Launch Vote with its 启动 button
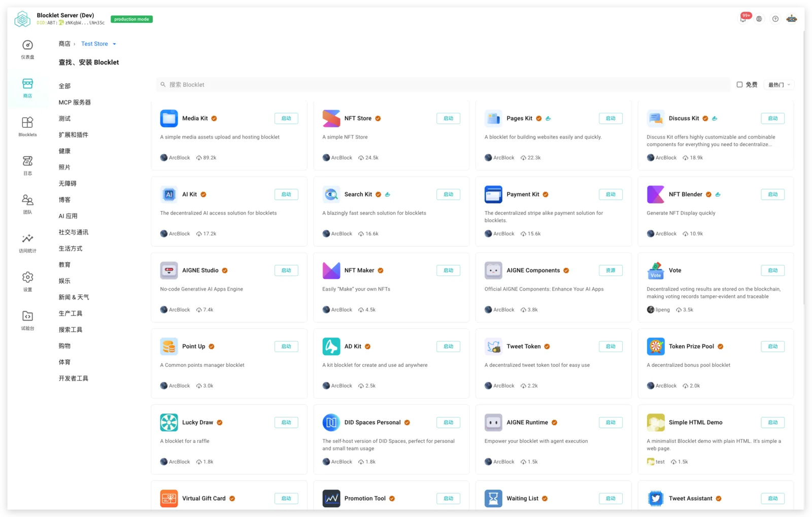 pyautogui.click(x=773, y=270)
